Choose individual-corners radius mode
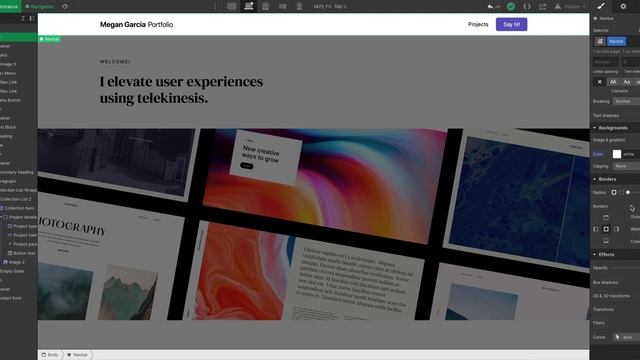The height and width of the screenshot is (360, 640). coord(621,192)
